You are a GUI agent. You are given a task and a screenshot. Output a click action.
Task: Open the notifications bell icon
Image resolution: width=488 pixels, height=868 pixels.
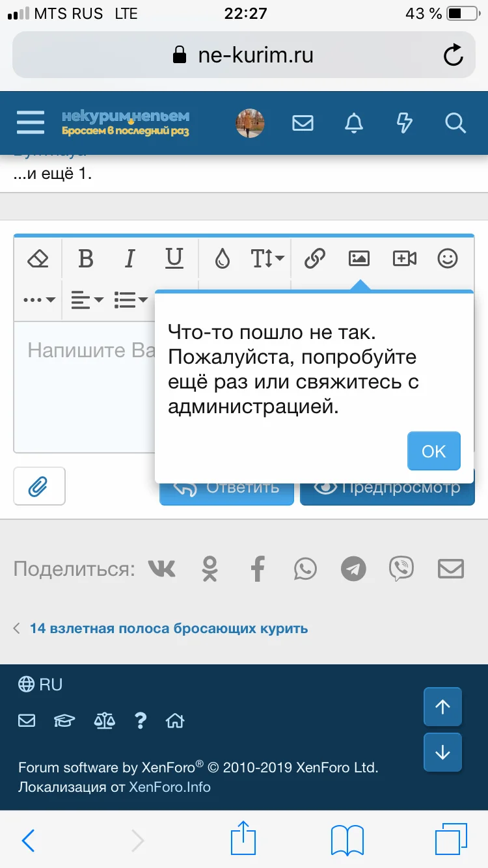click(x=354, y=123)
